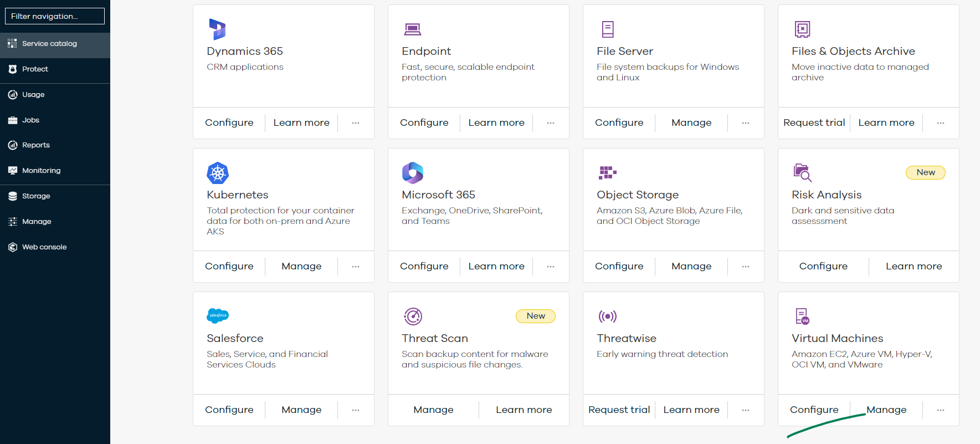Select Monitoring in the sidebar
The height and width of the screenshot is (444, 980).
pyautogui.click(x=55, y=171)
